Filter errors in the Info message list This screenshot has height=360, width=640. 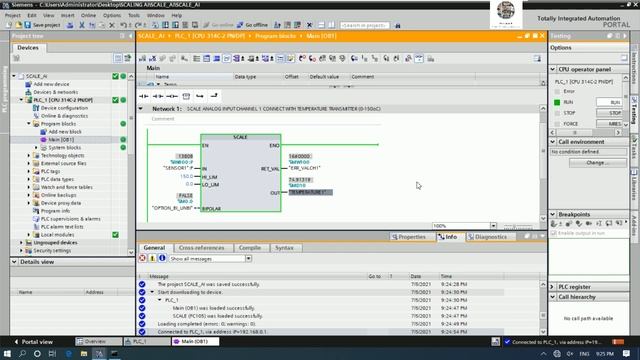tap(142, 258)
